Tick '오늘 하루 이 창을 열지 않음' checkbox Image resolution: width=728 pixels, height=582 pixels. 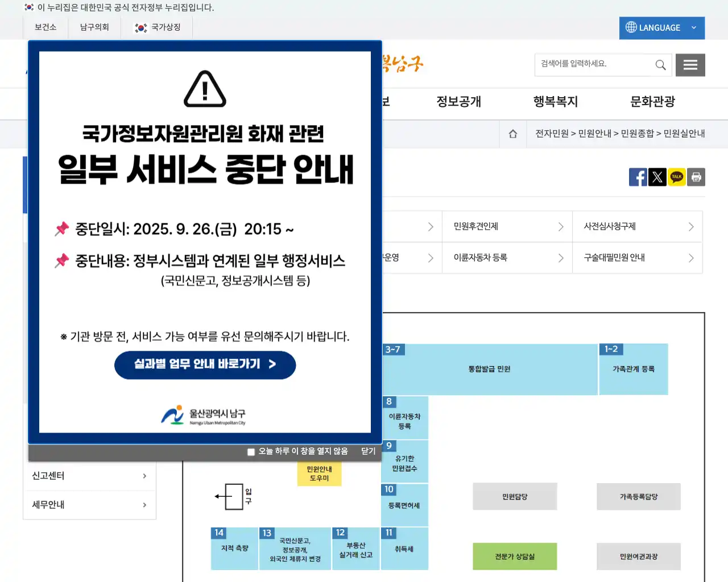pyautogui.click(x=251, y=452)
